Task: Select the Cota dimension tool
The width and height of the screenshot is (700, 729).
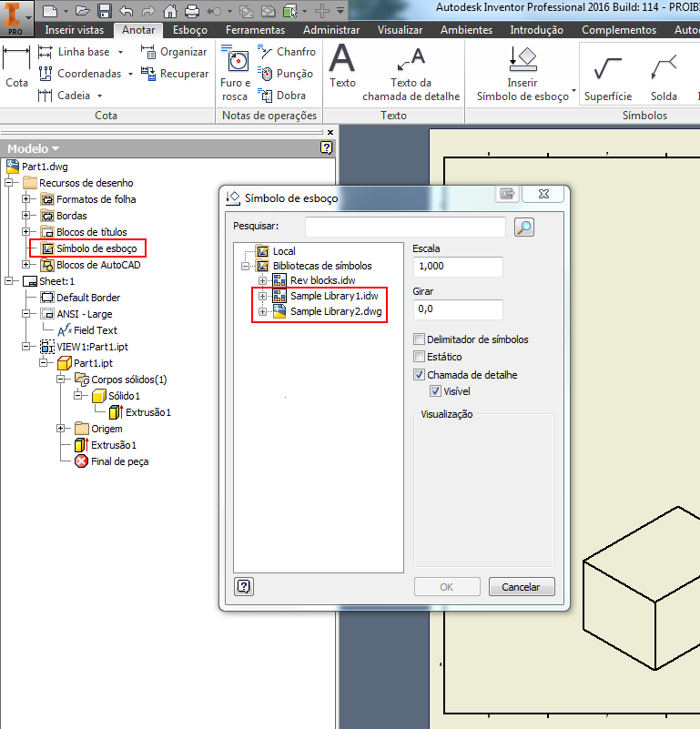Action: click(x=16, y=67)
